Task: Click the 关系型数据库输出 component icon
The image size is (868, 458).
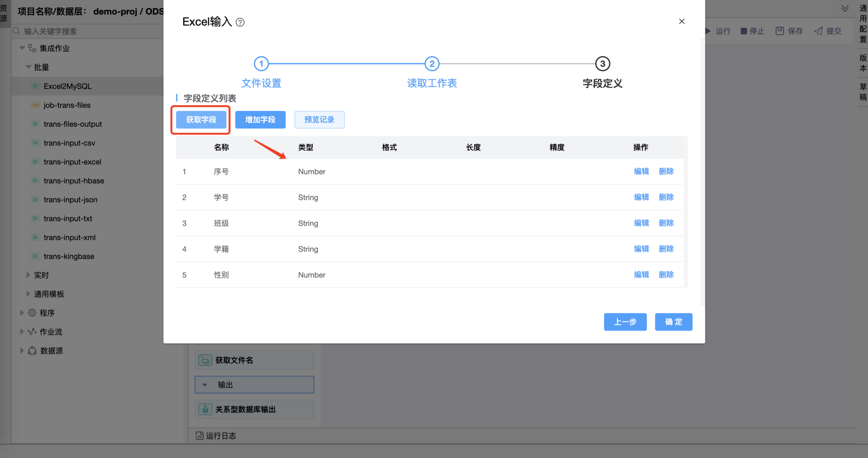Action: [205, 409]
